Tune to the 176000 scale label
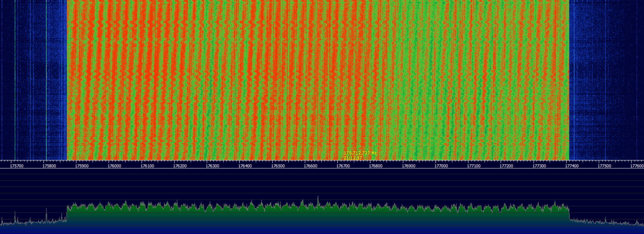Image resolution: width=644 pixels, height=234 pixels. 114,166
